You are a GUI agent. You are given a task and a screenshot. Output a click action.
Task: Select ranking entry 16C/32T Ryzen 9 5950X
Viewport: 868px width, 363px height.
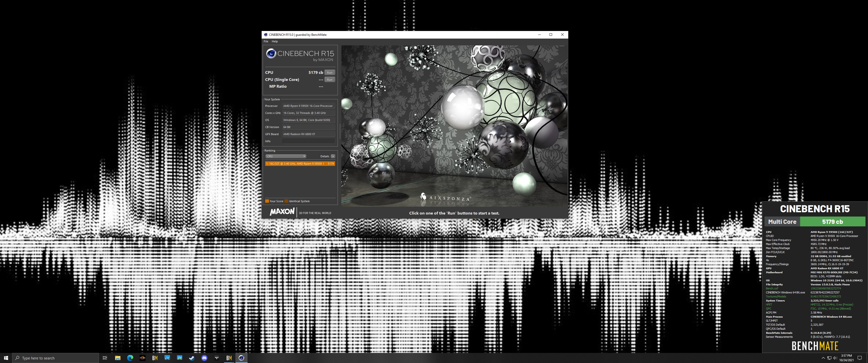click(300, 164)
